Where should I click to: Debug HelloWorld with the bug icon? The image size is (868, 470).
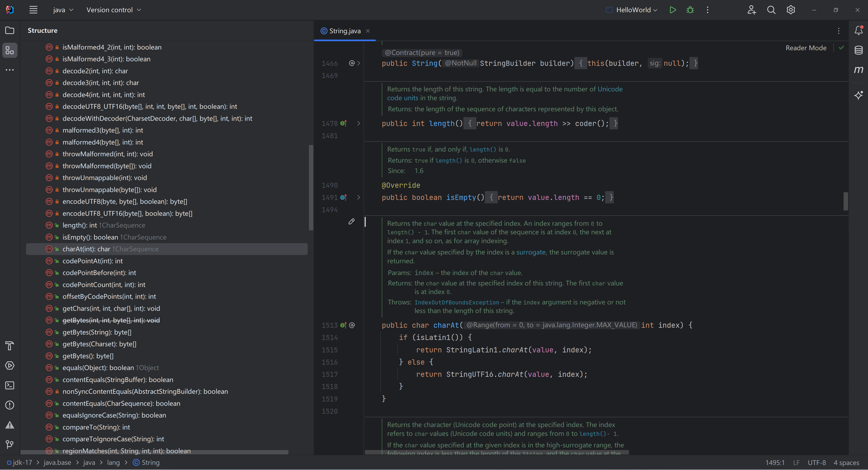[690, 10]
